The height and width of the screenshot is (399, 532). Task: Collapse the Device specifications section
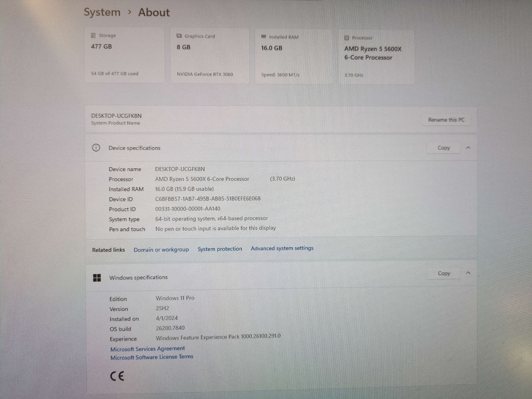468,148
